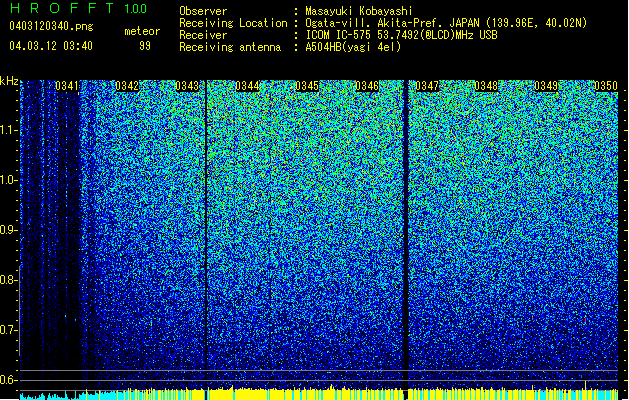629x400 pixels.
Task: Select the receiver value ICOM IC-575 53.7492 MHz USB
Action: pyautogui.click(x=401, y=35)
